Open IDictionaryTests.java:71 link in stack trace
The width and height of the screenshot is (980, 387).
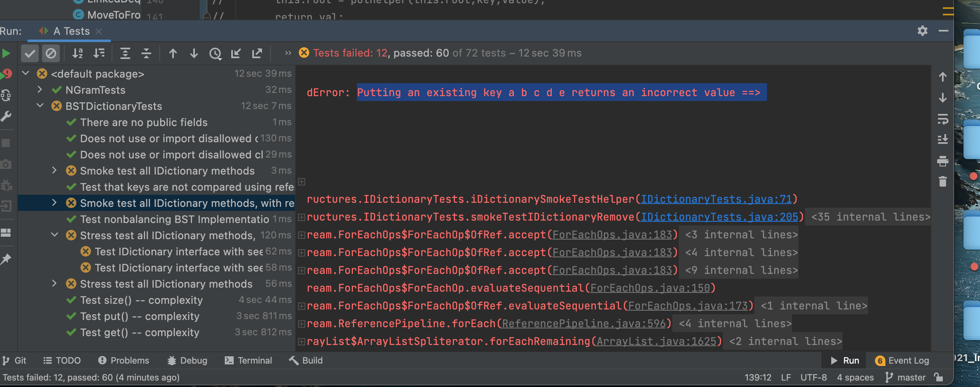(716, 199)
